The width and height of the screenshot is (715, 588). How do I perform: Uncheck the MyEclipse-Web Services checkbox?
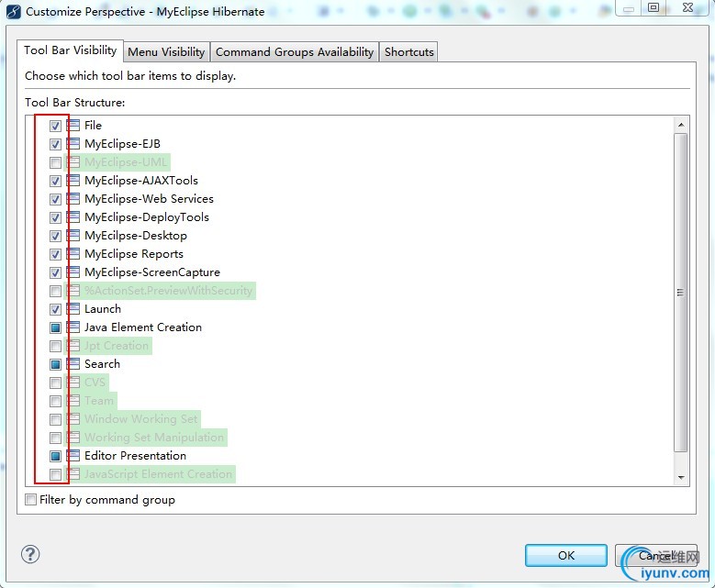55,199
